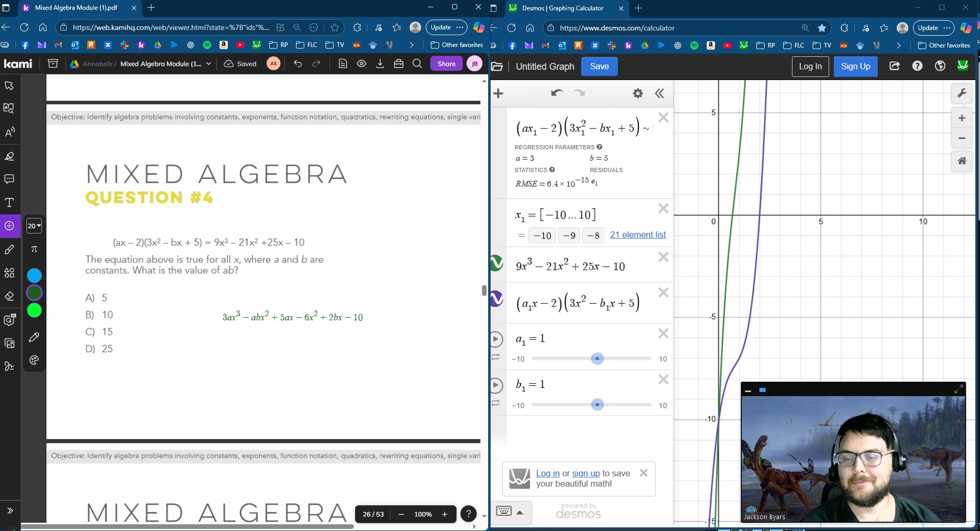
Task: Open the Kami dictionary tool
Action: pos(9,108)
